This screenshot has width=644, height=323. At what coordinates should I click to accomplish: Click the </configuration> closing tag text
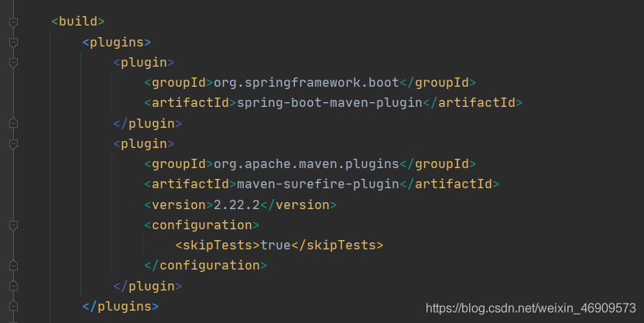click(x=206, y=266)
